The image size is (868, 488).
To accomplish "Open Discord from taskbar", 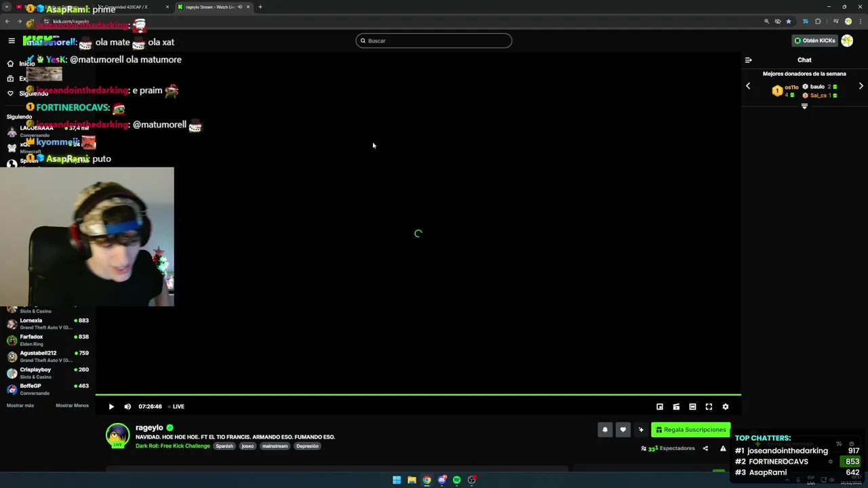I will click(442, 480).
